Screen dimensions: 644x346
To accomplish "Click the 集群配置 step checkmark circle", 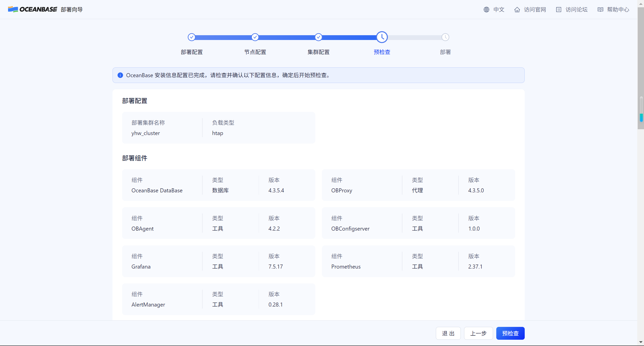I will coord(318,37).
